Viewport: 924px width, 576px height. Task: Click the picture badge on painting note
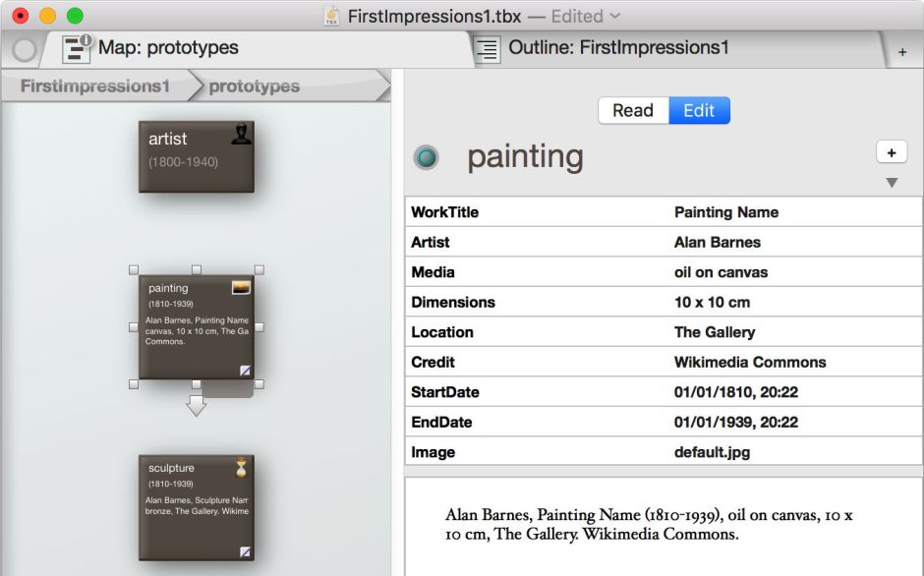pos(241,287)
